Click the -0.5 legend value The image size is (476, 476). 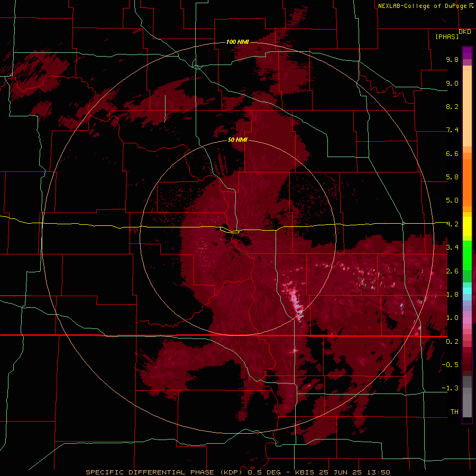pos(450,365)
